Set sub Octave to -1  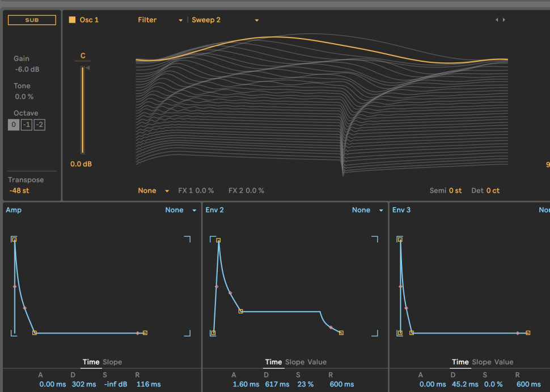tap(26, 125)
